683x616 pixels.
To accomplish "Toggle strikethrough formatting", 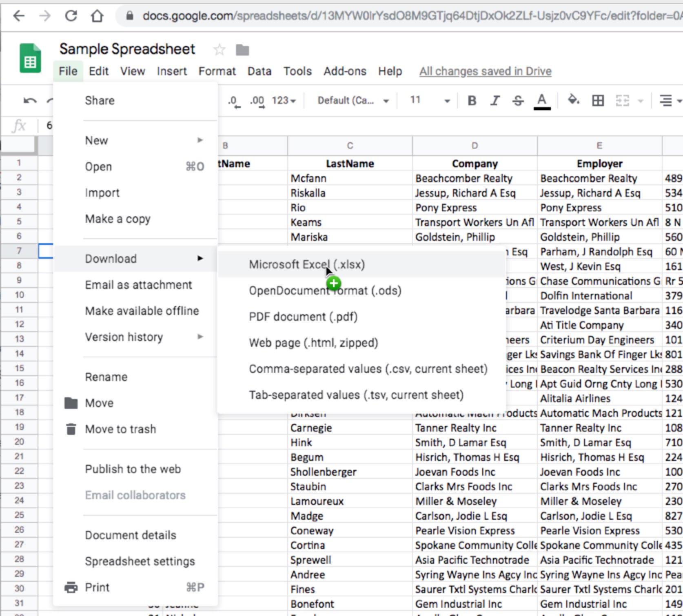I will pyautogui.click(x=518, y=100).
